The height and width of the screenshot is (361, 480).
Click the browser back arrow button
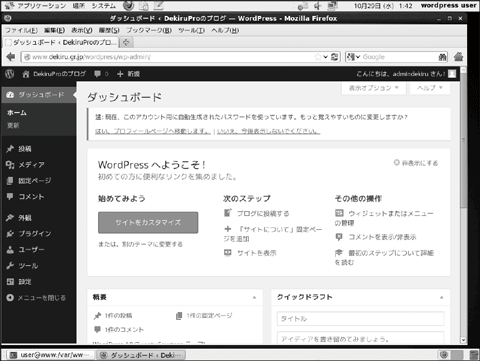(x=10, y=57)
